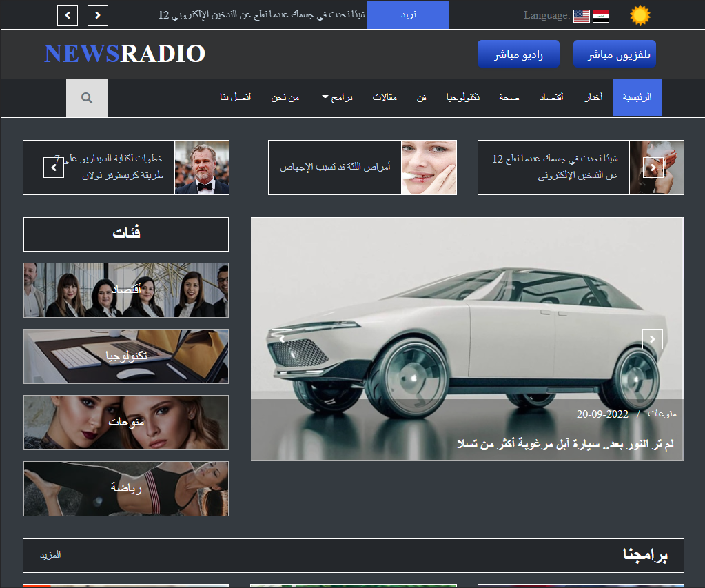Go to the previous slide in the main car slider
This screenshot has width=705, height=588.
click(282, 339)
